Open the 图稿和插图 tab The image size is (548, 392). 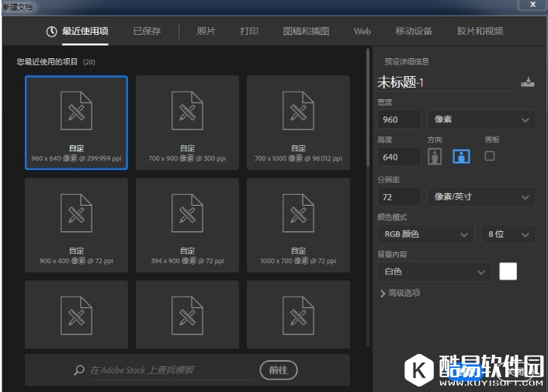(306, 32)
